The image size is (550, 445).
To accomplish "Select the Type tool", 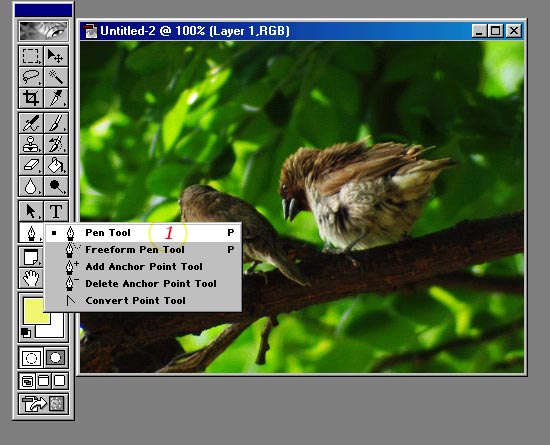I will (56, 211).
